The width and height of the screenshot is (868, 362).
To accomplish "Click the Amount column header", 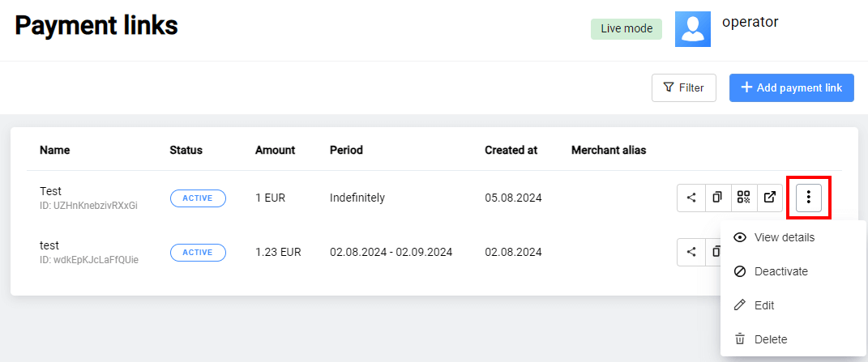I will pyautogui.click(x=275, y=150).
